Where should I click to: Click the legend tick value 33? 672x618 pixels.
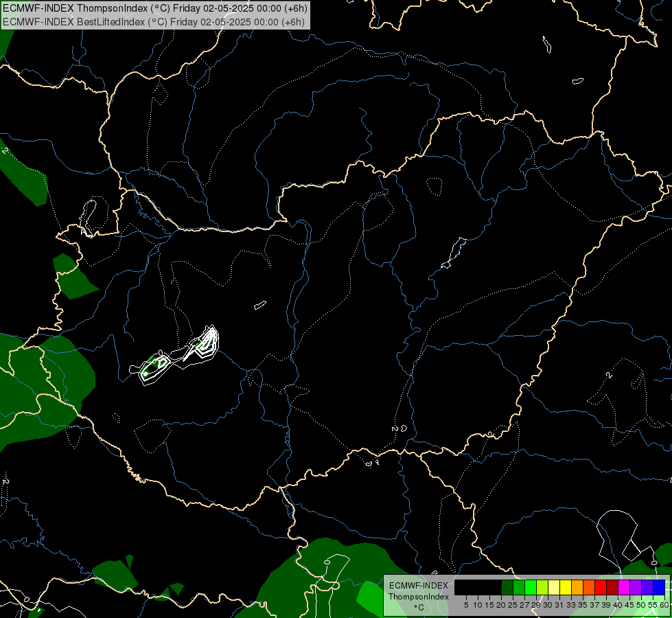(x=571, y=605)
